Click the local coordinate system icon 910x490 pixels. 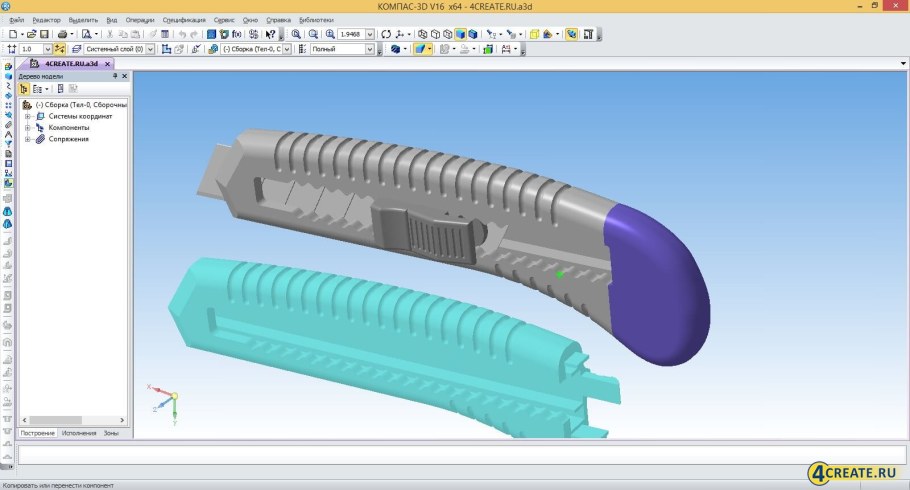167,49
